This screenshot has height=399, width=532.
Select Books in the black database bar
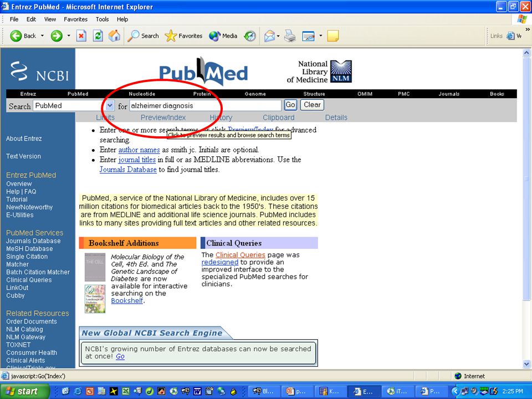point(497,94)
